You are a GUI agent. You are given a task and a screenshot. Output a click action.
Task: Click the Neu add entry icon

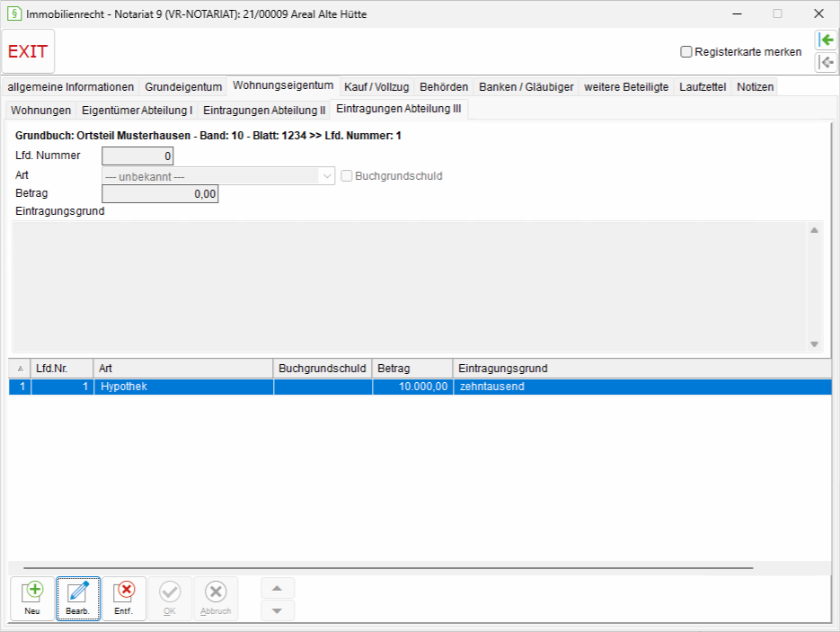click(32, 598)
